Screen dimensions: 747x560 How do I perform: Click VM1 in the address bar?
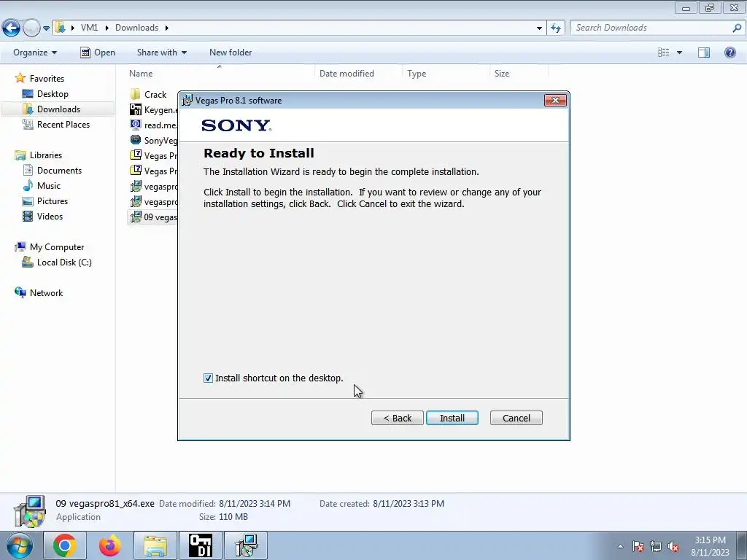point(89,28)
